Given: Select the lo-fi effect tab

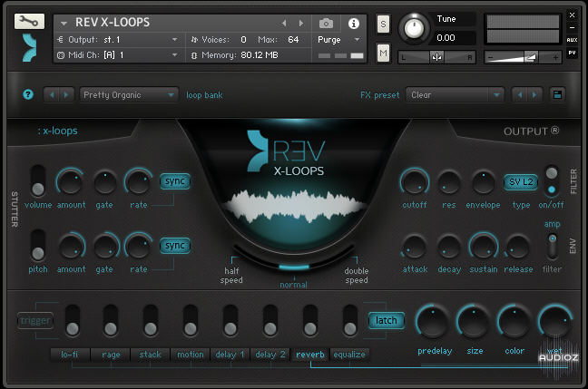Looking at the screenshot, I should 70,355.
